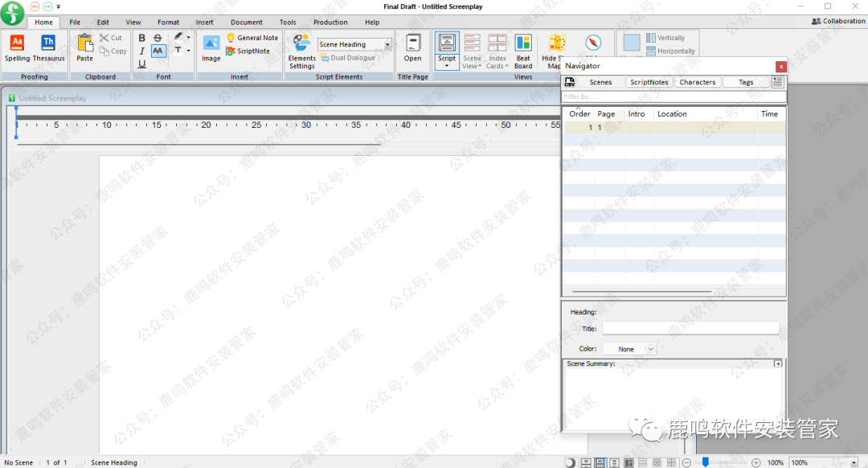Click the Hide Story Map icon
This screenshot has height=468, width=868.
556,43
